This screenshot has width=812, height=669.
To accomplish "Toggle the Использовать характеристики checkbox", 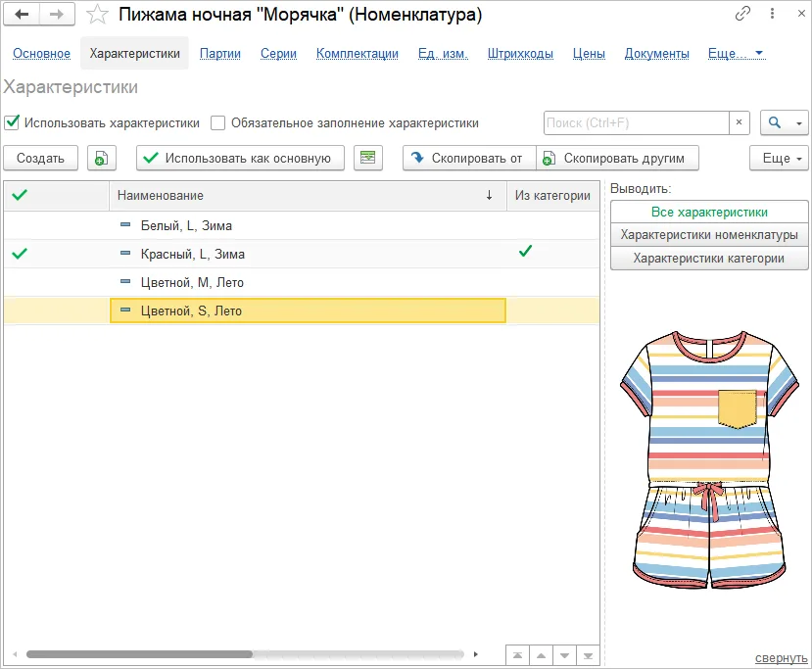I will pyautogui.click(x=12, y=122).
